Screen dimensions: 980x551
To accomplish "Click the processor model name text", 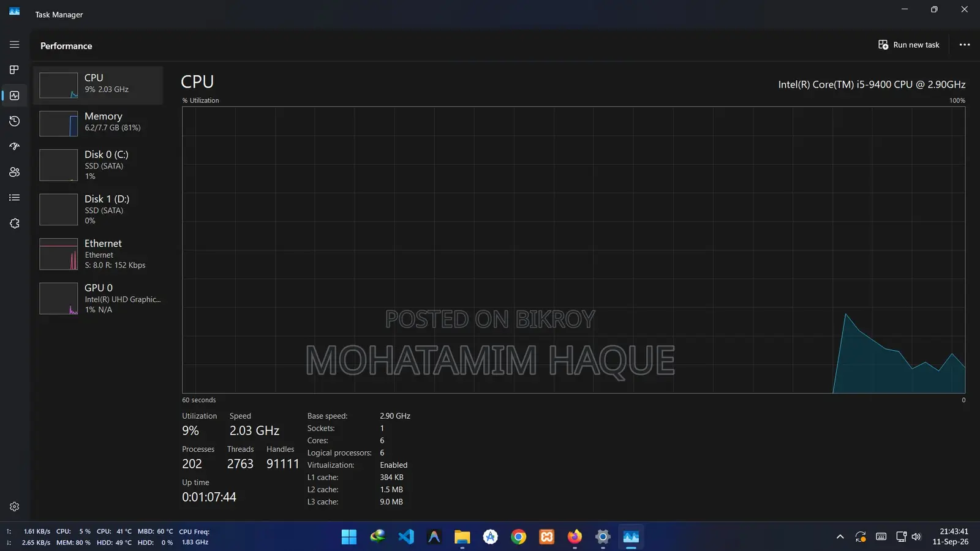I will click(872, 84).
